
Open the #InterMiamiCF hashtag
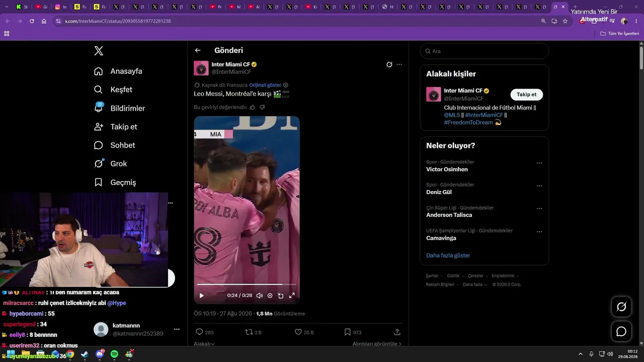pos(484,115)
